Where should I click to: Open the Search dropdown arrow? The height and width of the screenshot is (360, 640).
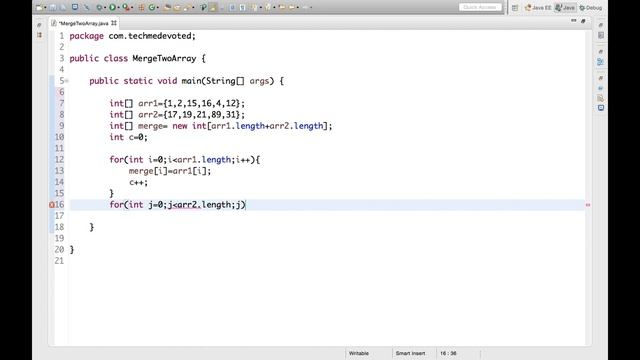coord(193,7)
